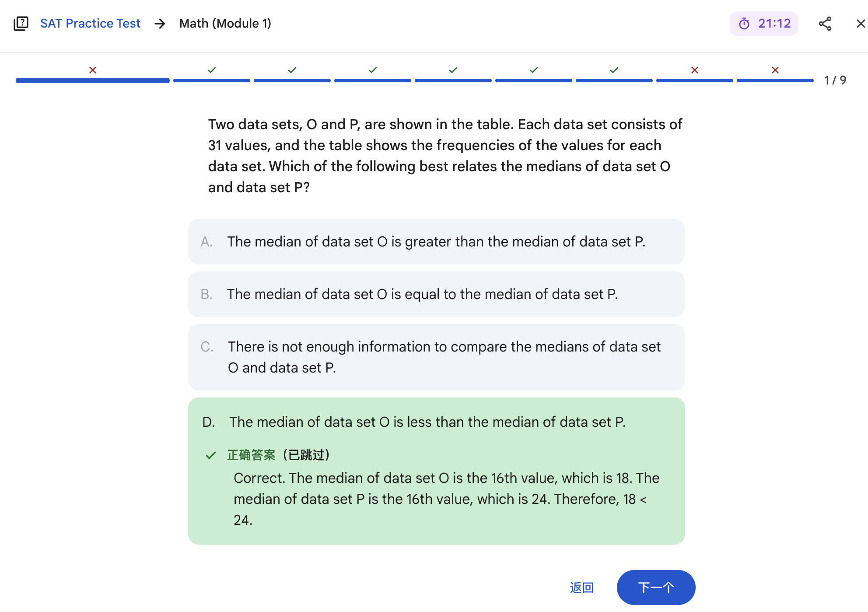Close the practice test with X icon
Viewport: 868px width, 612px height.
tap(860, 24)
